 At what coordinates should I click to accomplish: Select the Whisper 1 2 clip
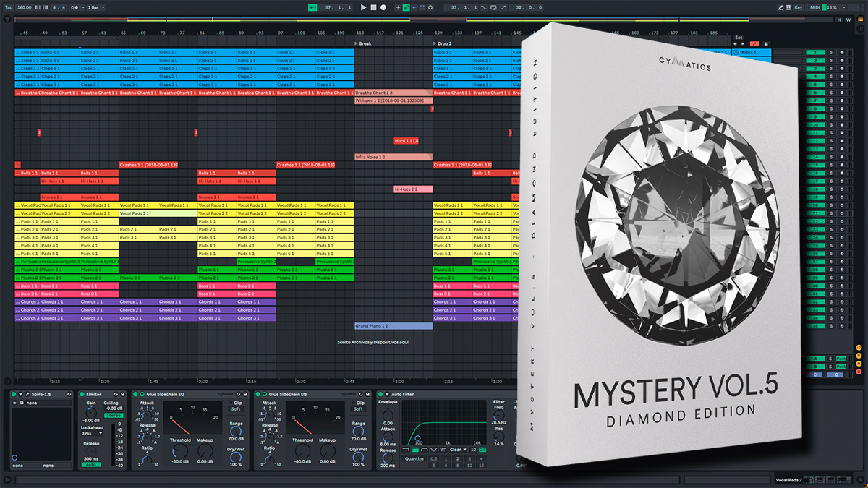click(393, 100)
